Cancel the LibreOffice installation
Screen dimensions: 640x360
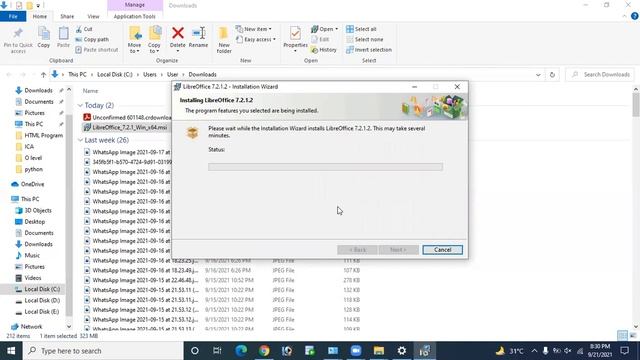(442, 250)
